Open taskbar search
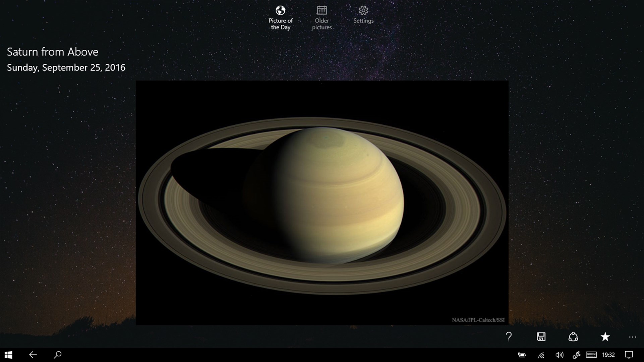Screen dimensions: 644x362 57,355
